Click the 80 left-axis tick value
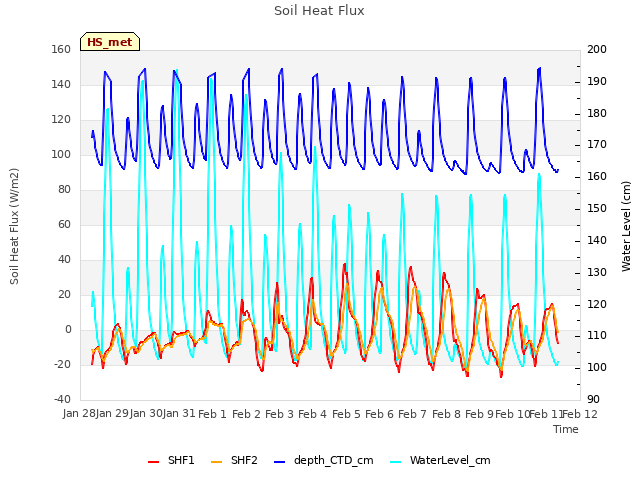 coord(64,189)
